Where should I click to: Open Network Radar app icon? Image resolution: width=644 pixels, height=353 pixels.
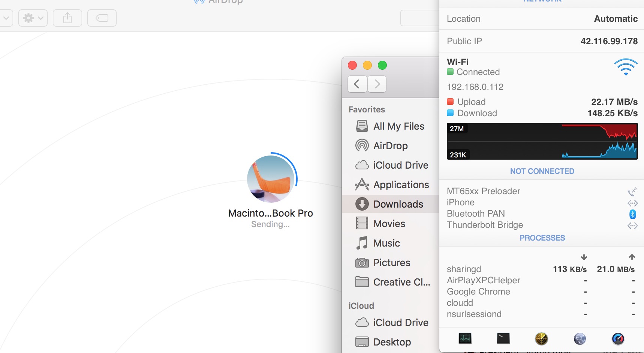pyautogui.click(x=541, y=339)
